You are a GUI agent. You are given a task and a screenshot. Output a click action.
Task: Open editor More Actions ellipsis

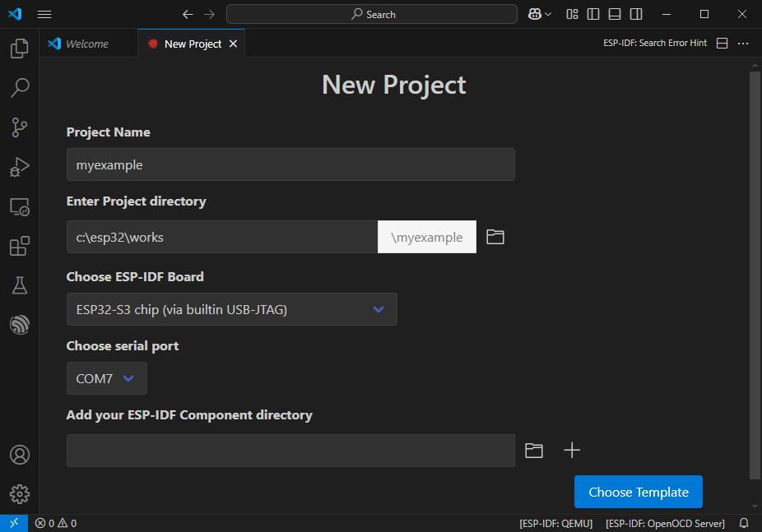click(743, 44)
